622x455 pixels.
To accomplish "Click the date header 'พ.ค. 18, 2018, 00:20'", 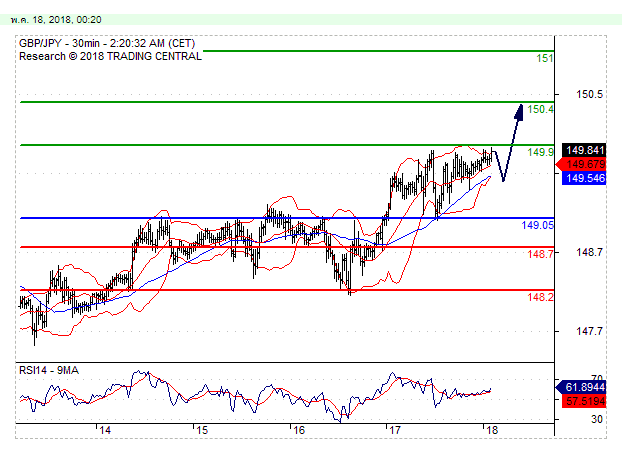I will 56,19.
